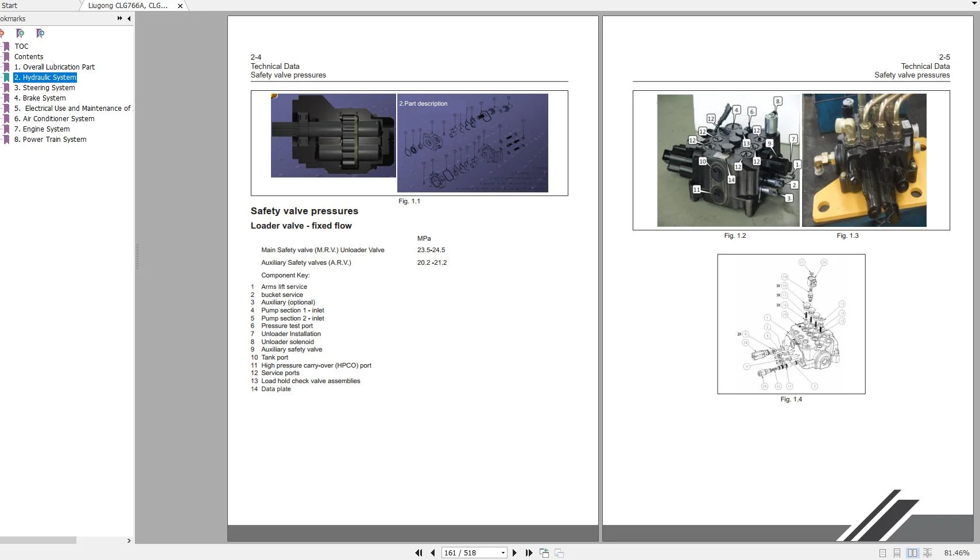
Task: Go to the first page
Action: (x=418, y=553)
